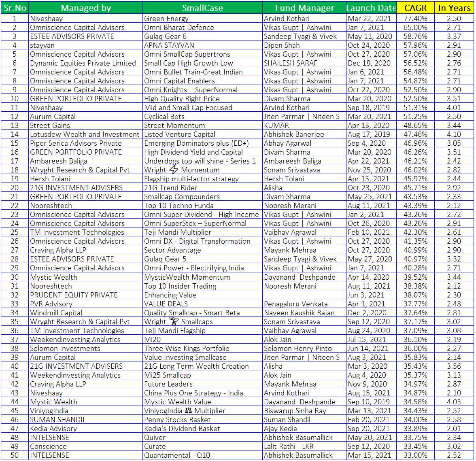Click 'China Plus One Strategy - India' cell
The image size is (476, 461).
[x=202, y=393]
